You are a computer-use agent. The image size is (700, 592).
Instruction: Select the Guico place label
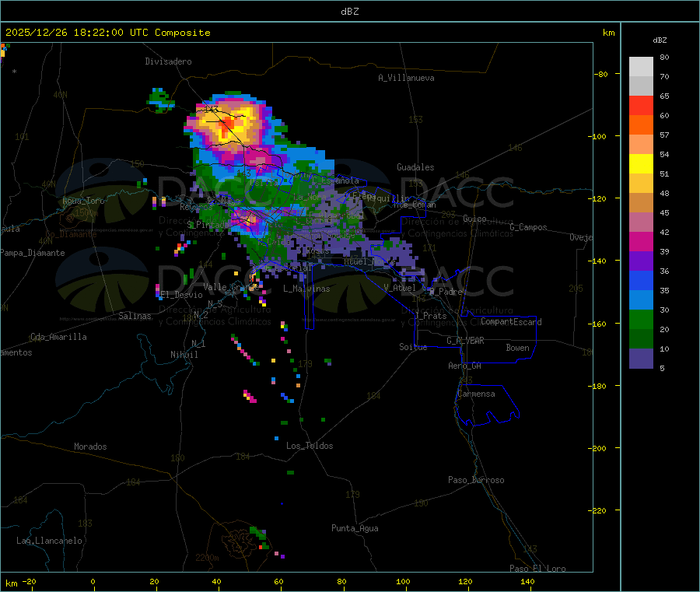[474, 219]
